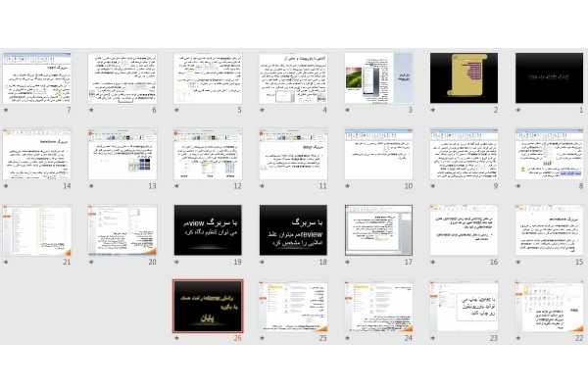Click the transition star icon under slide 6
Screen dimensions: 588x392
pos(91,110)
